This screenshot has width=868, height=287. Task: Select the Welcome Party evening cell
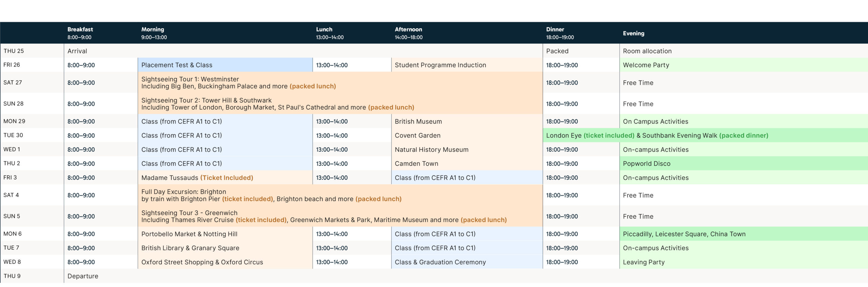pyautogui.click(x=646, y=65)
